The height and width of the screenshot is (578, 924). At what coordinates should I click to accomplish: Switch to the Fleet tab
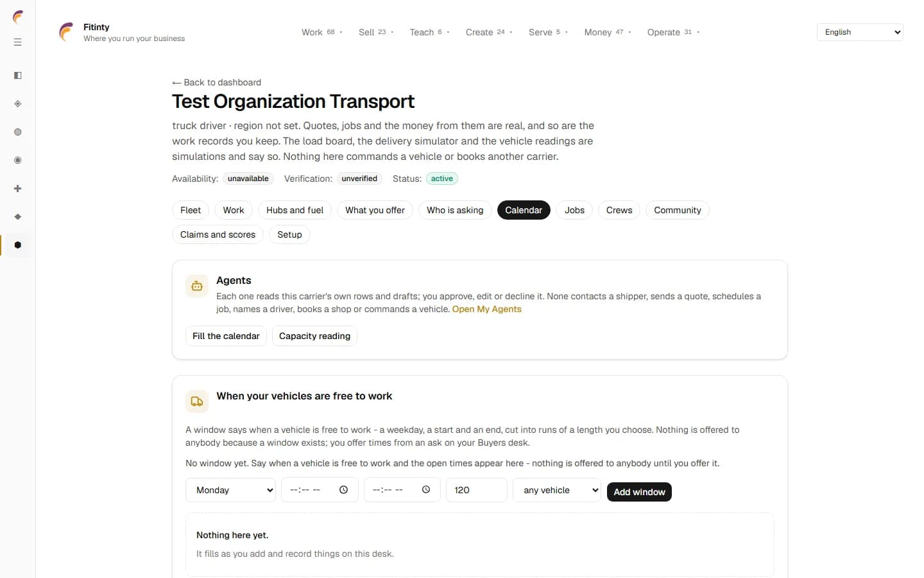click(191, 210)
